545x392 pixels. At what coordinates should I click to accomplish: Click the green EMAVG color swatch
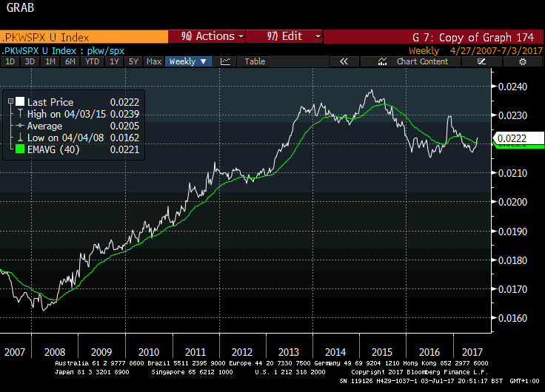pyautogui.click(x=20, y=150)
